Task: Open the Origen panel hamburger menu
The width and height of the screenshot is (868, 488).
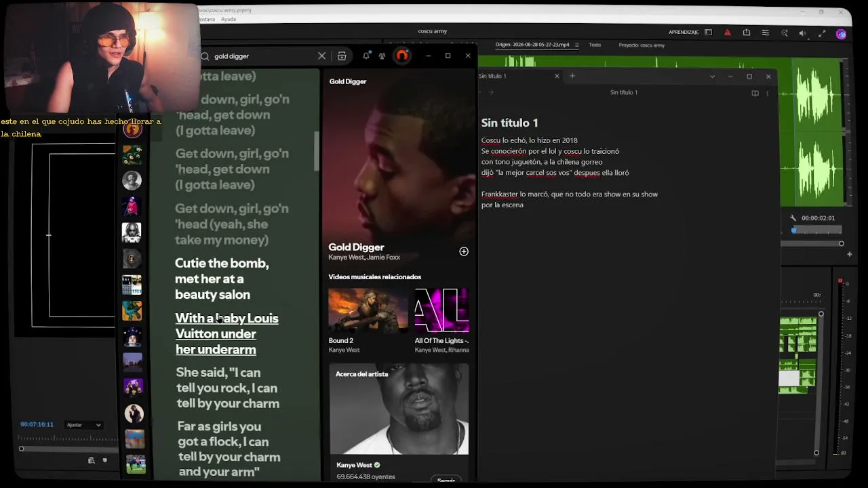Action: pos(577,45)
